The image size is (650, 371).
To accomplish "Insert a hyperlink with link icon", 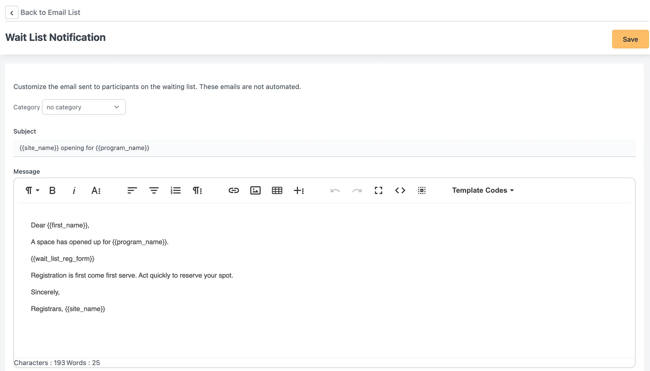I will [x=234, y=190].
